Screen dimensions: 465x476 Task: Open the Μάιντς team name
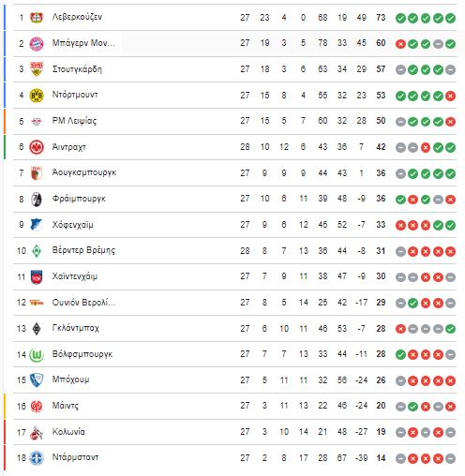tap(66, 406)
